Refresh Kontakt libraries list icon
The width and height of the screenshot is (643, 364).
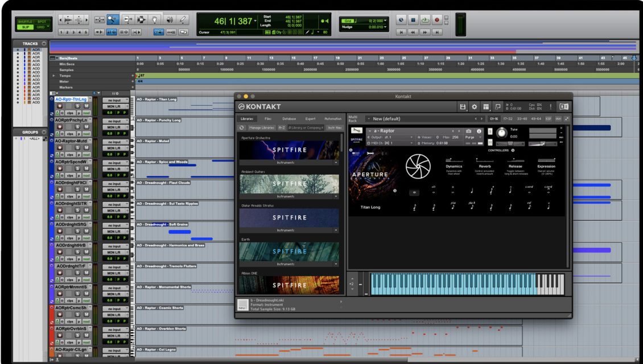242,128
